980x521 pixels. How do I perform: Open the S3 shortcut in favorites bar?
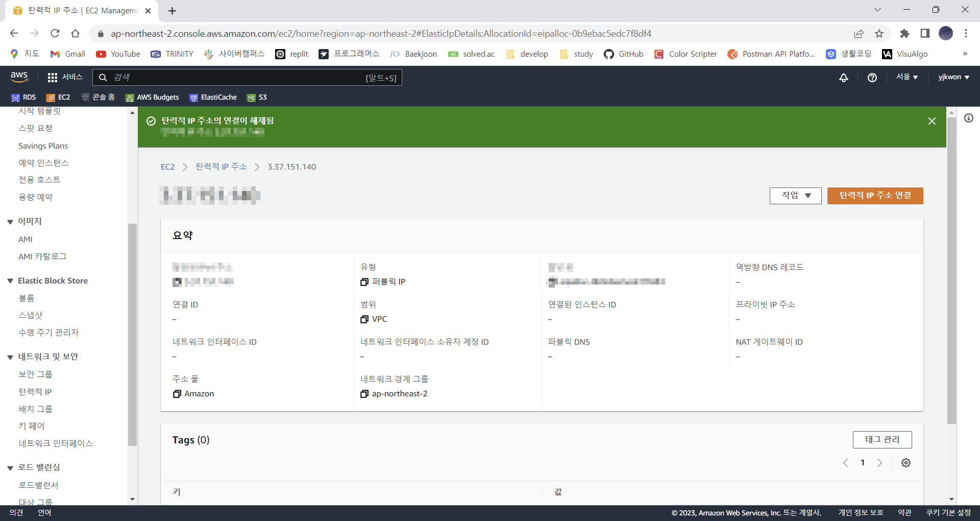pos(257,97)
